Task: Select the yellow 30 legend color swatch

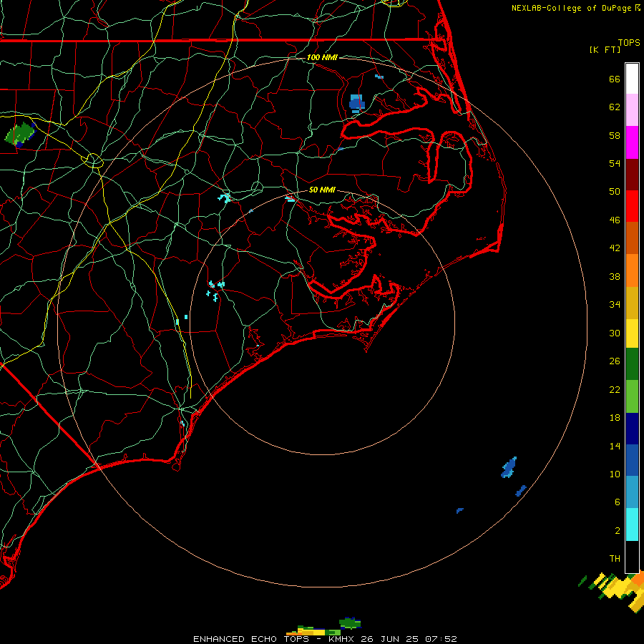Action: 632,333
